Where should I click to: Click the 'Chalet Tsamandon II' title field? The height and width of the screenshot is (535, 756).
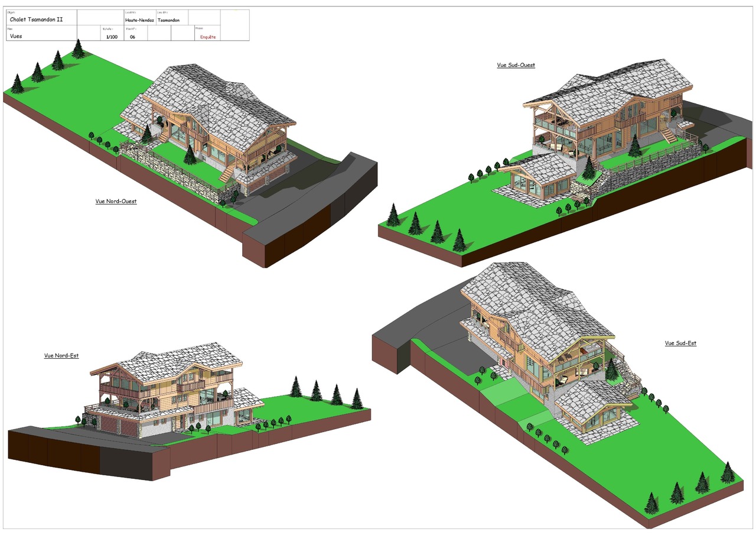tap(35, 20)
